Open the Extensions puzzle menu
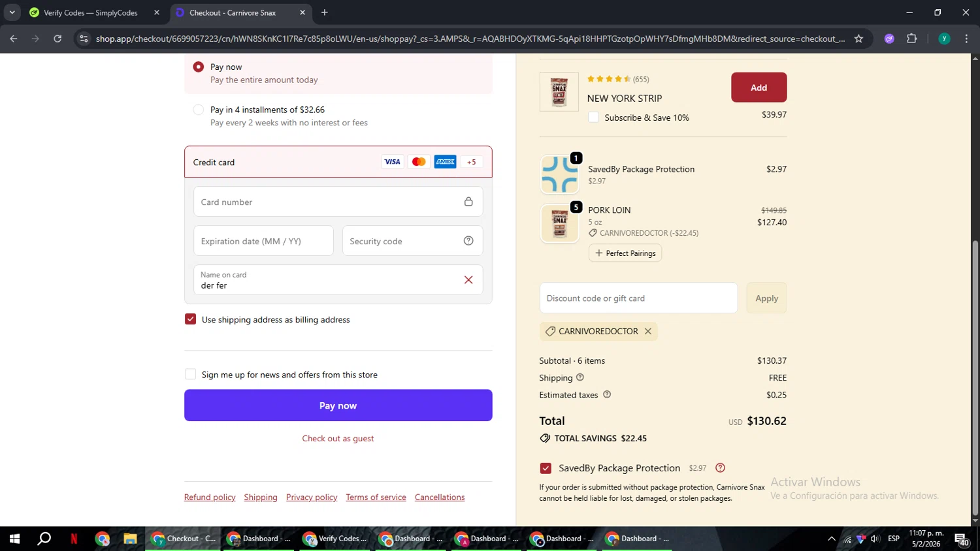 coord(912,39)
